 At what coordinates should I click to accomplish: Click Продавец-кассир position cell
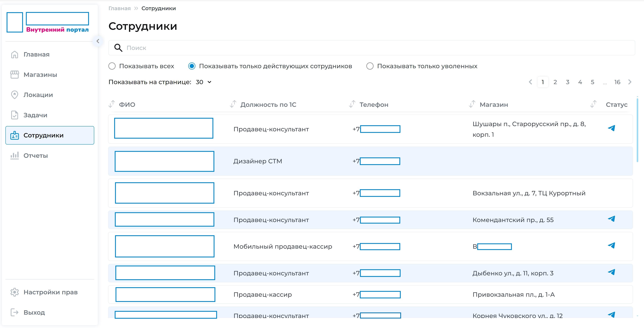pos(263,294)
